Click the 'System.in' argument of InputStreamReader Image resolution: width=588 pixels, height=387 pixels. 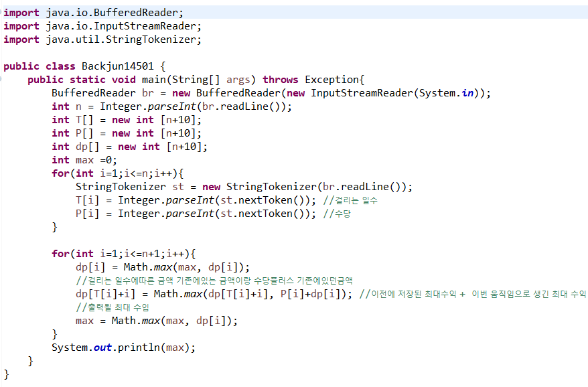(446, 93)
